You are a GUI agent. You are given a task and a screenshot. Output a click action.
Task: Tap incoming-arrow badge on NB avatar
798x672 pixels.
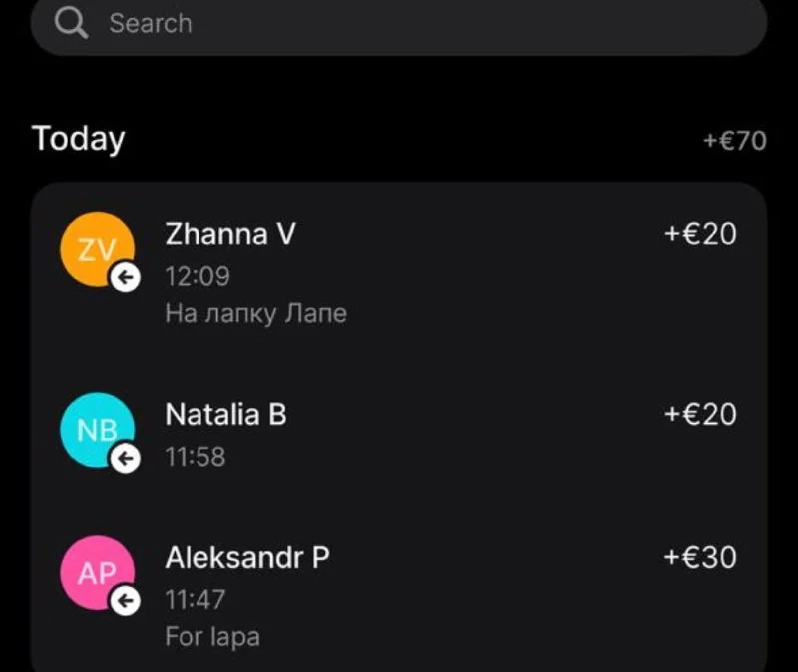coord(125,458)
